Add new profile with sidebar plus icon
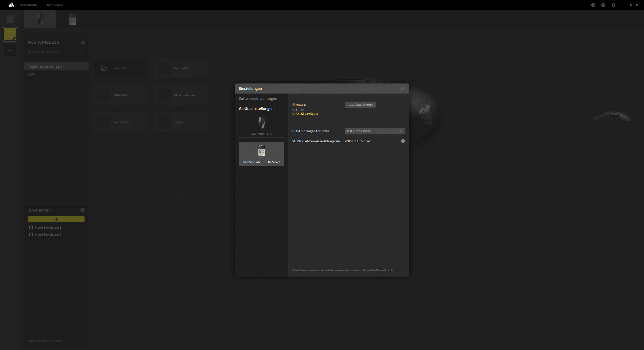The image size is (644, 350). pos(10,50)
